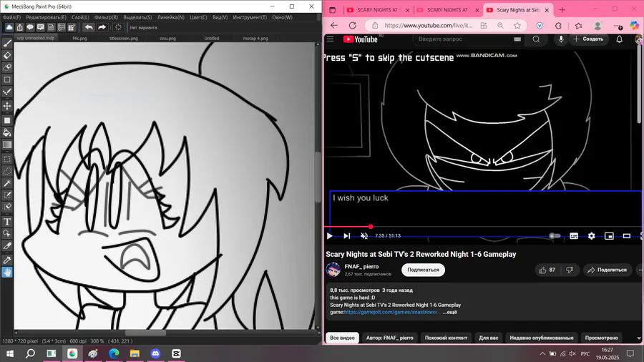Choose the Magic Wand tool
Screen dimensions: 644x362
coord(7,183)
